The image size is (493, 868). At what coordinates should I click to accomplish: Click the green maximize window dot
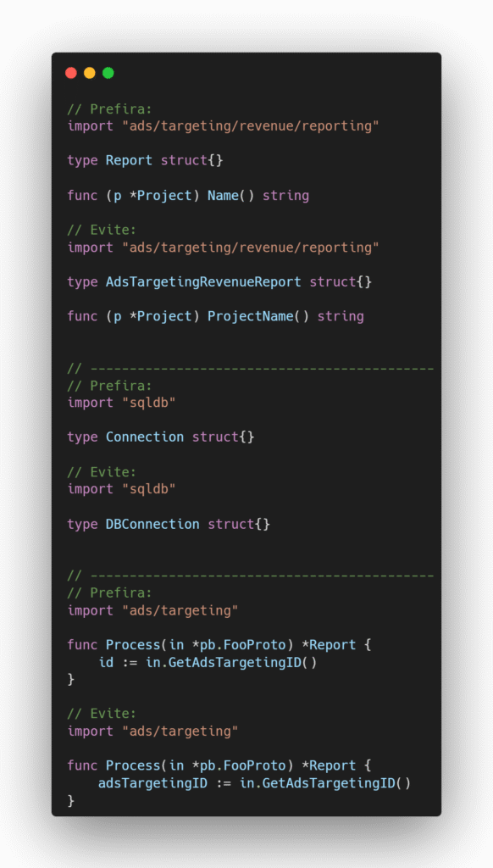tap(108, 73)
